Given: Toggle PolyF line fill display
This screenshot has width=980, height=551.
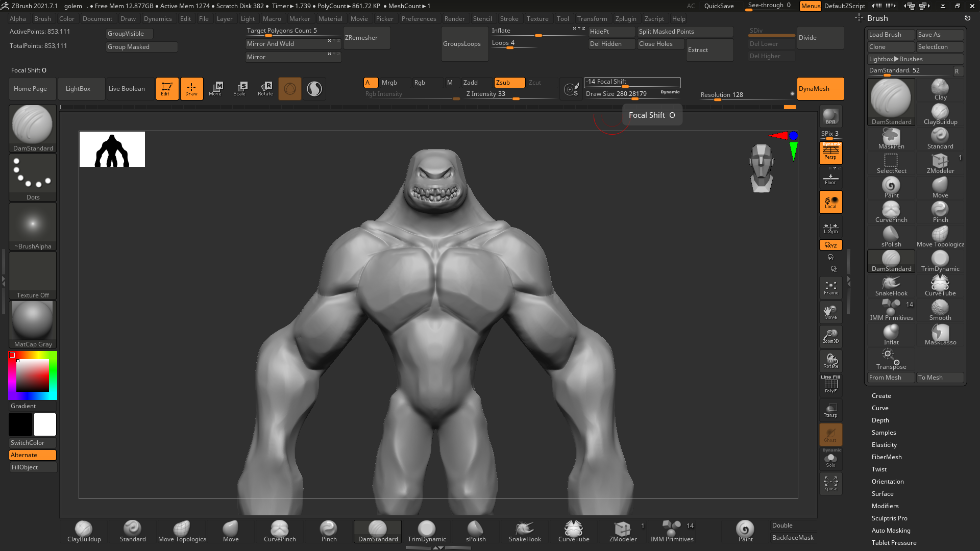Looking at the screenshot, I should tap(830, 385).
